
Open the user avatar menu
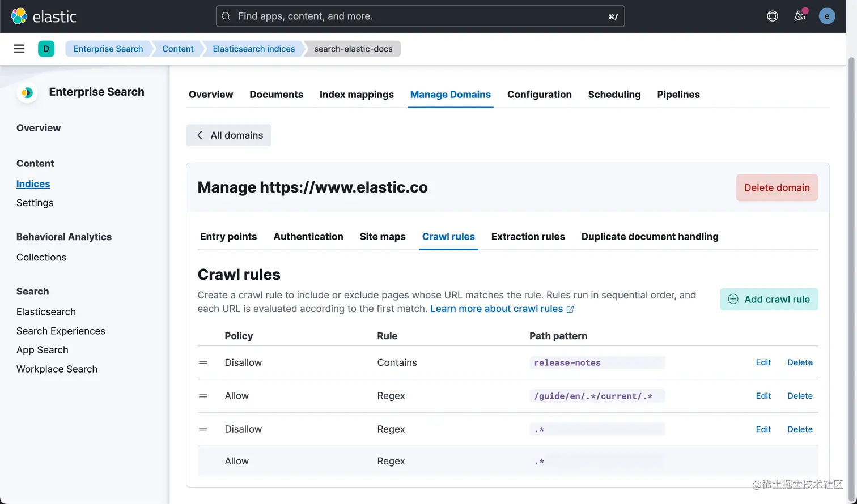(x=826, y=16)
